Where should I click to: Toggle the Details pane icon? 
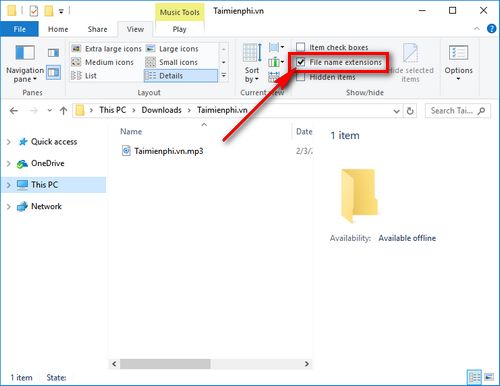53,72
